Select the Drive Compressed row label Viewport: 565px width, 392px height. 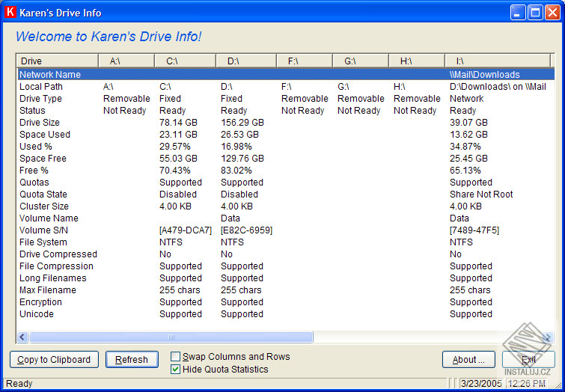pos(58,254)
